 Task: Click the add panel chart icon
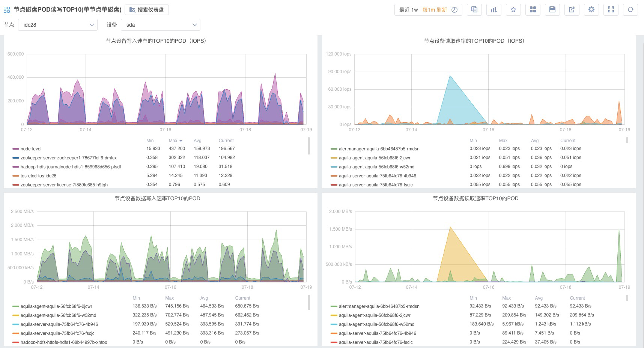(x=494, y=10)
